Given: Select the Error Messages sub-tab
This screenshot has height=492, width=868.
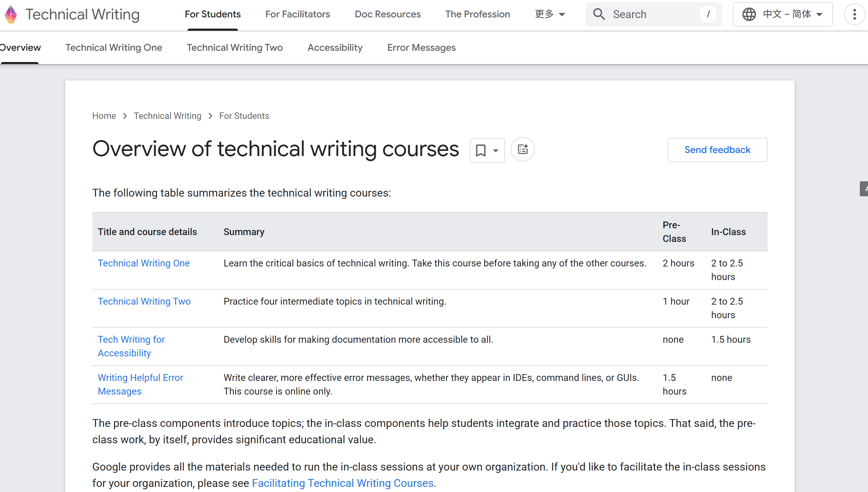Looking at the screenshot, I should pos(421,48).
